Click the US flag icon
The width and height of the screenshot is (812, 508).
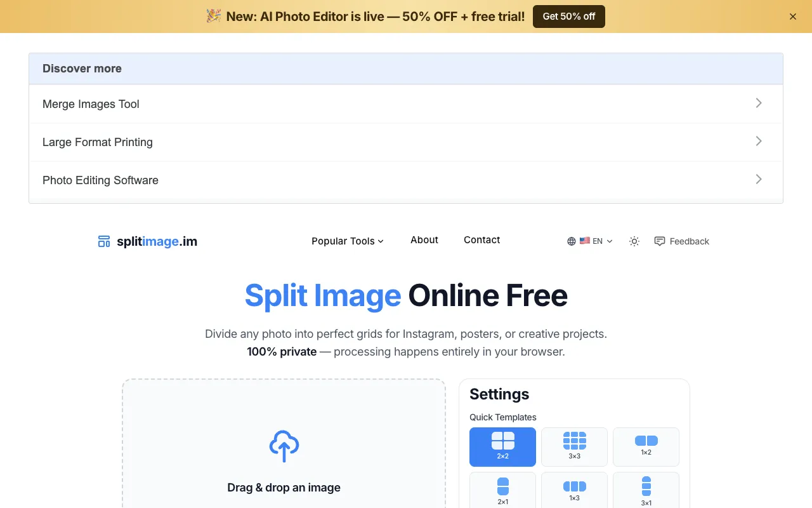pos(585,241)
